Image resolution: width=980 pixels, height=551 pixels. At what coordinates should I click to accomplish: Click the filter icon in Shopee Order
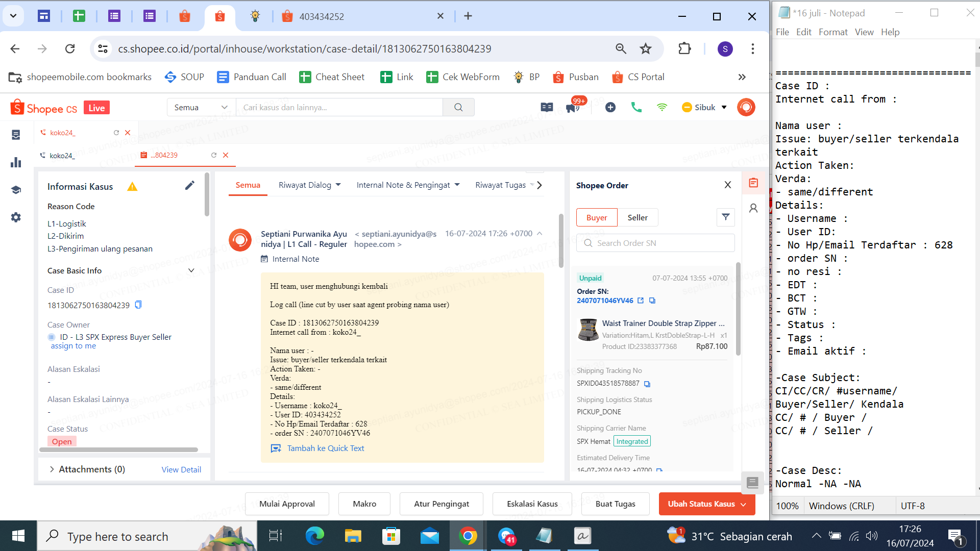(725, 217)
